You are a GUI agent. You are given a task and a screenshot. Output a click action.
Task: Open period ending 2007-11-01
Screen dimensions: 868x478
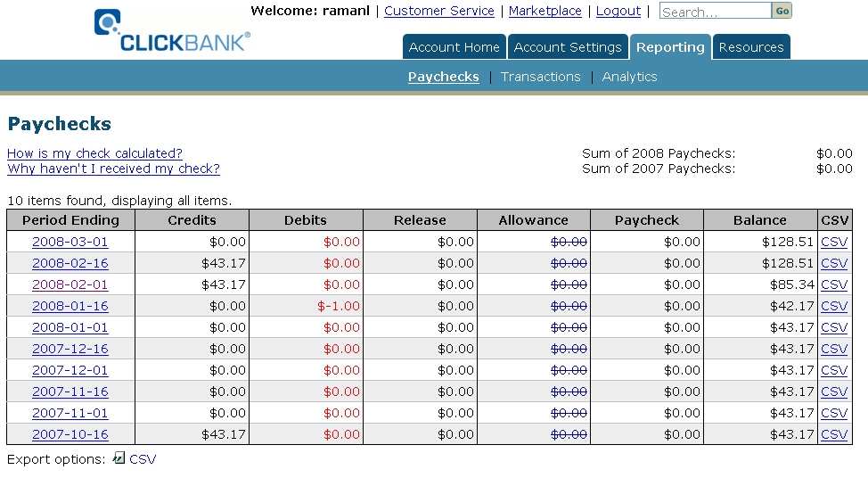click(x=70, y=413)
